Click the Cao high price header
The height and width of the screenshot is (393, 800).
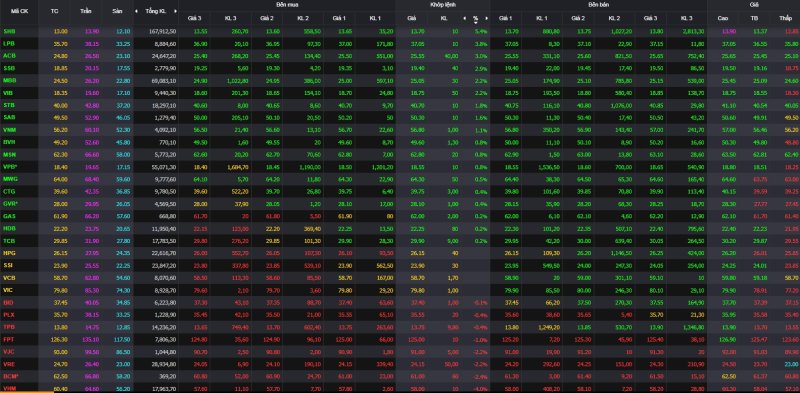coord(722,18)
